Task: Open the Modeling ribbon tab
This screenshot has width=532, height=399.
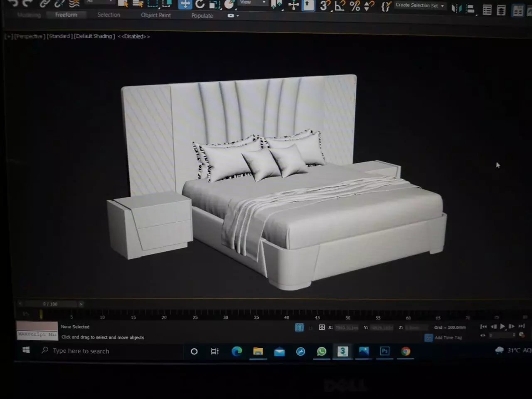Action: click(x=29, y=15)
